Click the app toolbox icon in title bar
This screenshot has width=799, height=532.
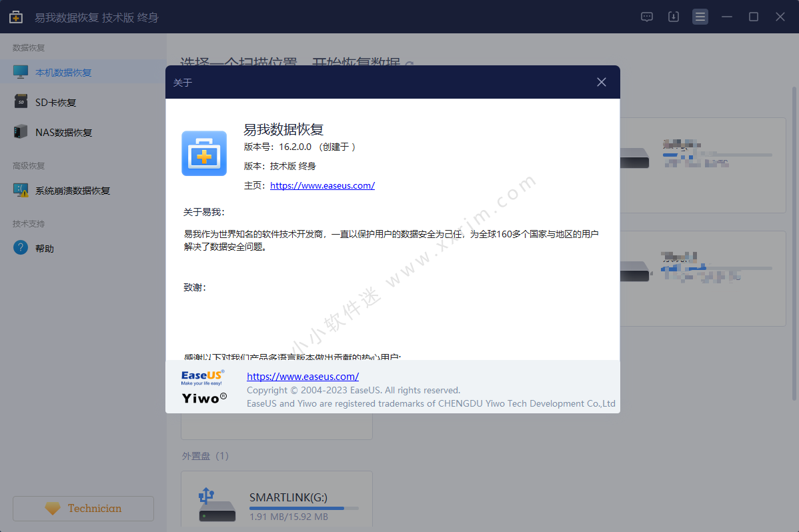click(x=15, y=17)
